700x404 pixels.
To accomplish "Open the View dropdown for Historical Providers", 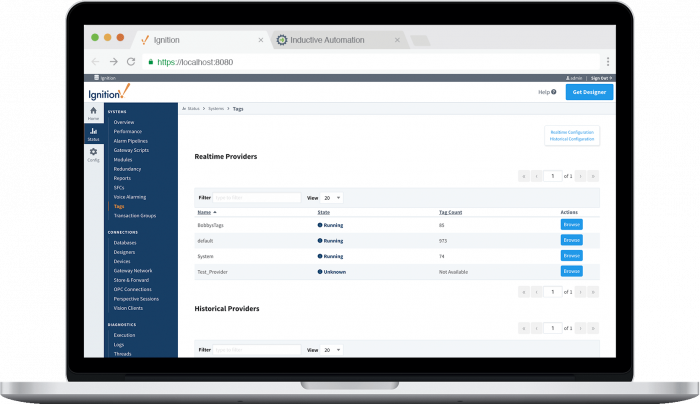I will coord(331,350).
